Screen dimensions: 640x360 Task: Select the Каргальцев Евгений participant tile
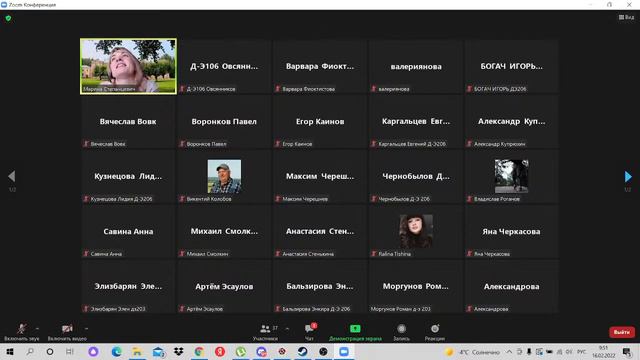click(416, 121)
